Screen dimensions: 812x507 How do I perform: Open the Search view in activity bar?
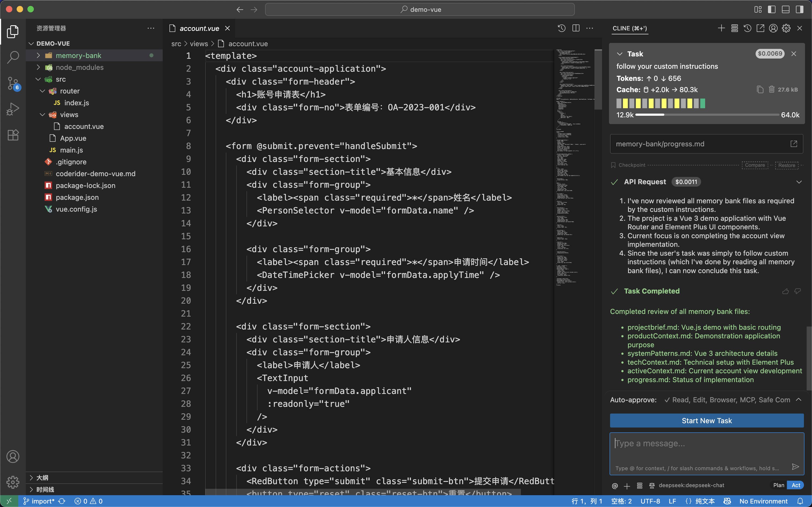click(13, 57)
